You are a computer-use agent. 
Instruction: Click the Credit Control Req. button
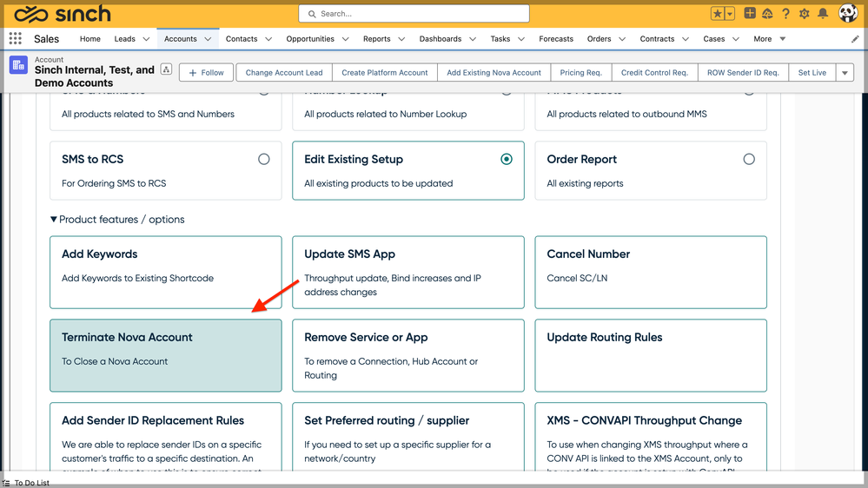654,72
